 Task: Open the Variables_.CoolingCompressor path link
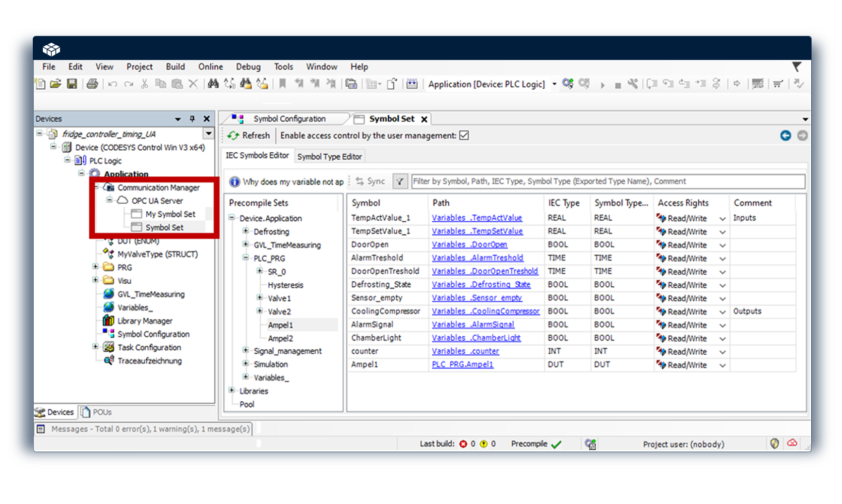pos(485,311)
